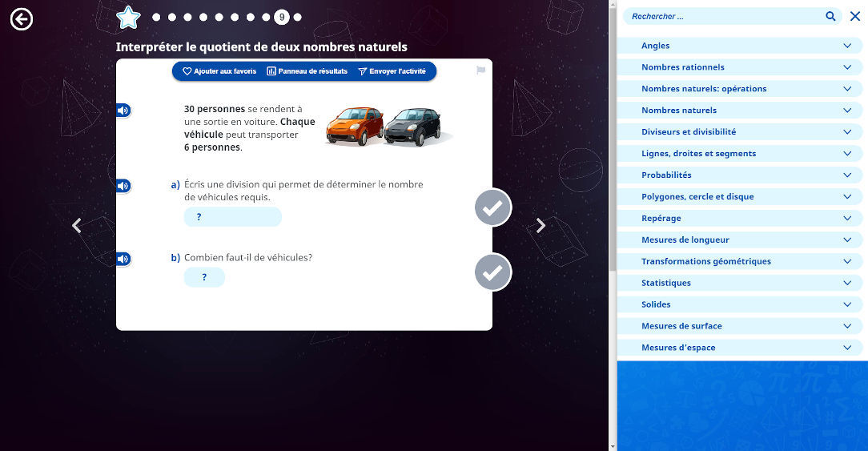Click the answer field for question a)

(232, 216)
